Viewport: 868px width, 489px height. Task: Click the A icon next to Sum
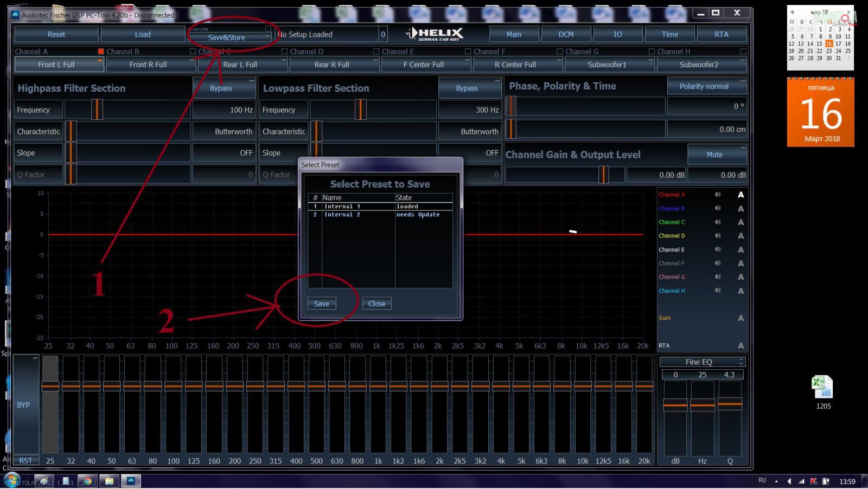[741, 318]
